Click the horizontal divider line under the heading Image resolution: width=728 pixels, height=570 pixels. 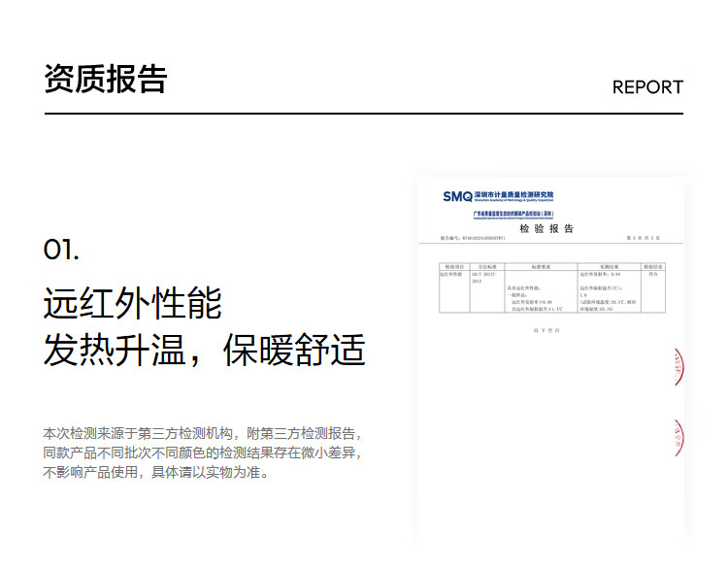click(x=364, y=114)
